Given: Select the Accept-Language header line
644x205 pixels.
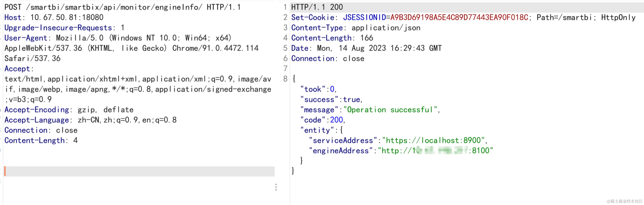Looking at the screenshot, I should (91, 120).
